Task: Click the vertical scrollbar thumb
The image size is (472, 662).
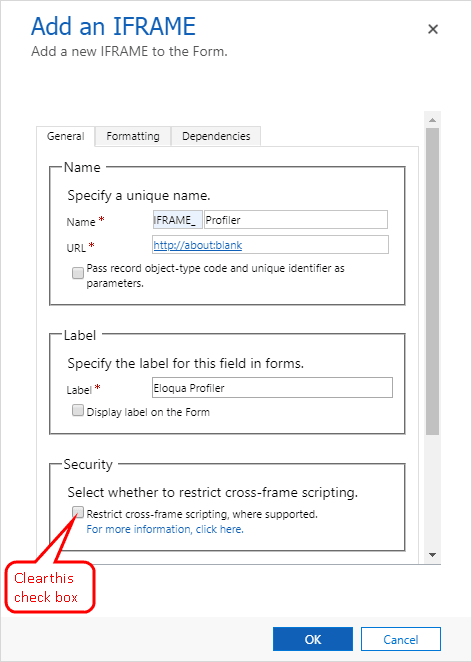Action: pos(432,282)
